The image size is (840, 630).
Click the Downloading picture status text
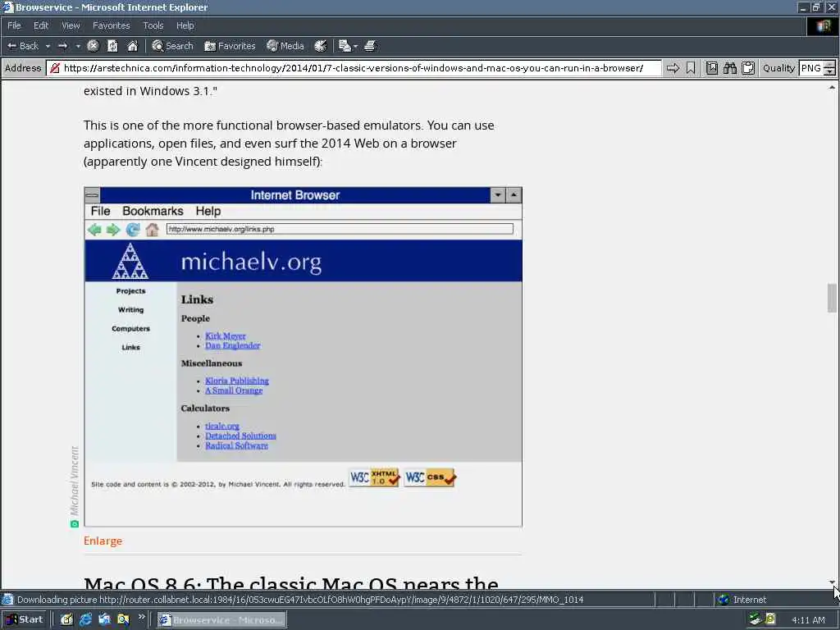(300, 600)
